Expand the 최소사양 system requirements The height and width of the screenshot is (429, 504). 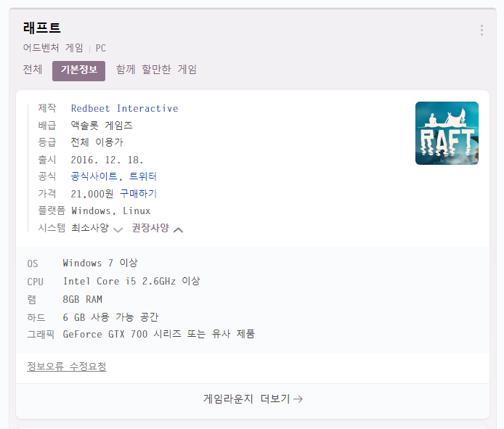(97, 228)
